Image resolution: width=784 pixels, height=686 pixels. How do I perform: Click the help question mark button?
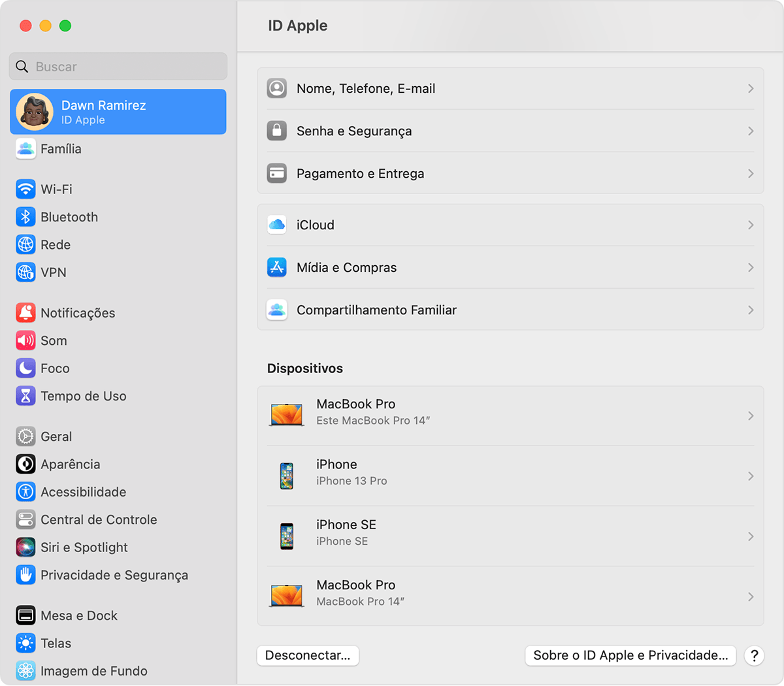tap(754, 655)
